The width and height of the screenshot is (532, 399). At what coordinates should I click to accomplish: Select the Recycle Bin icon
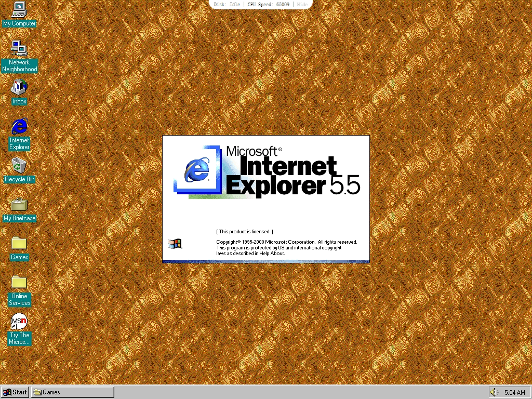click(19, 166)
